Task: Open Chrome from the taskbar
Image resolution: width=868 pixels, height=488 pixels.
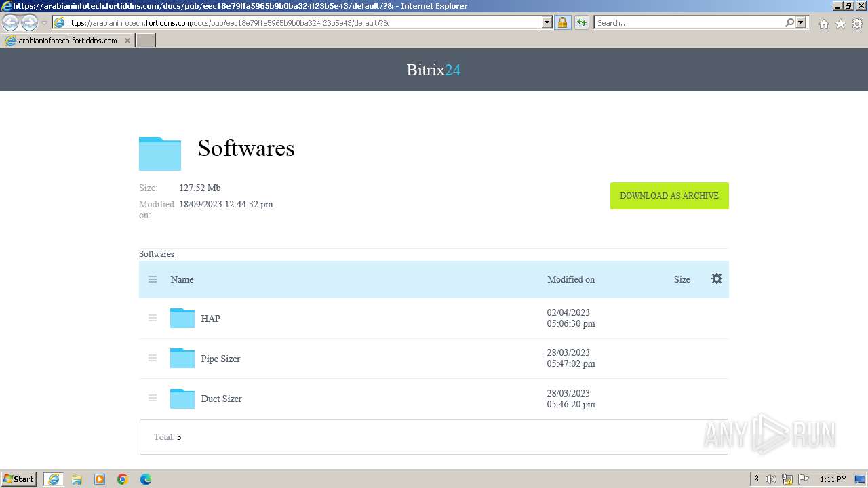Action: [123, 479]
